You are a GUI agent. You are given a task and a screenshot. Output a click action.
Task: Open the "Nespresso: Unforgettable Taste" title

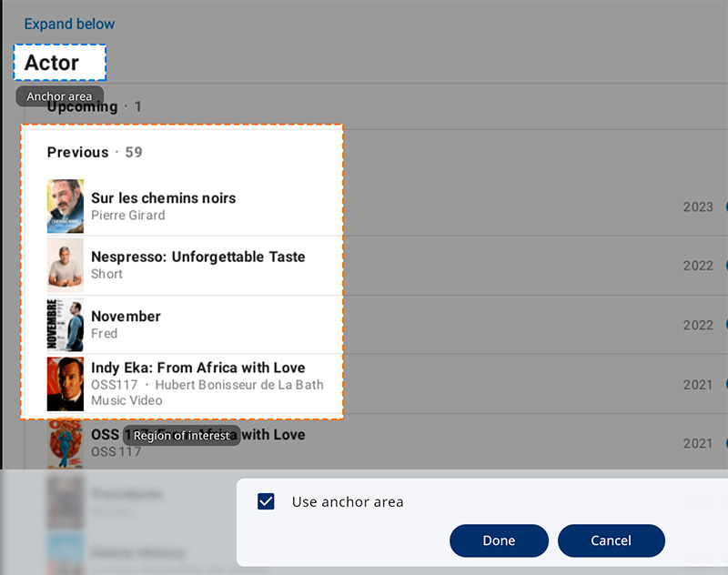pyautogui.click(x=197, y=257)
